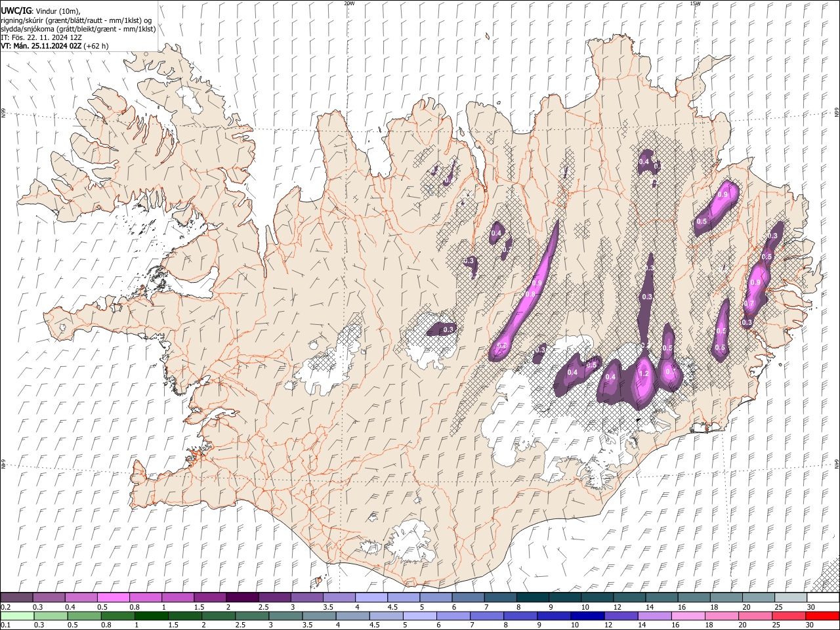Click the '30' label in the lower legend
Viewport: 840px width, 630px height.
[810, 625]
